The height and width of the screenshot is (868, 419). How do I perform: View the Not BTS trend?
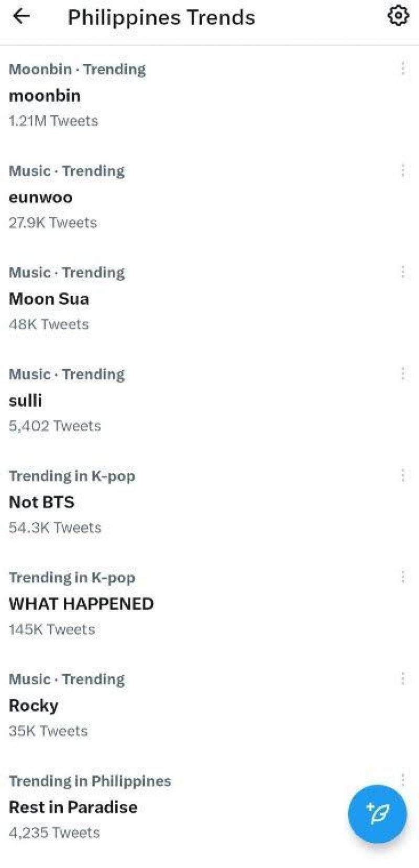pos(42,502)
